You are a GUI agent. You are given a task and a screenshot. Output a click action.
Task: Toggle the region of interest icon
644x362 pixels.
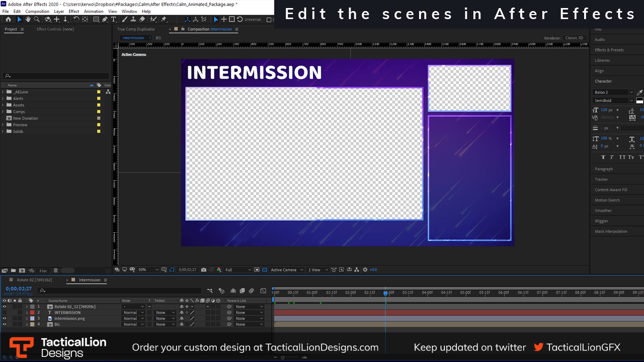[257, 269]
